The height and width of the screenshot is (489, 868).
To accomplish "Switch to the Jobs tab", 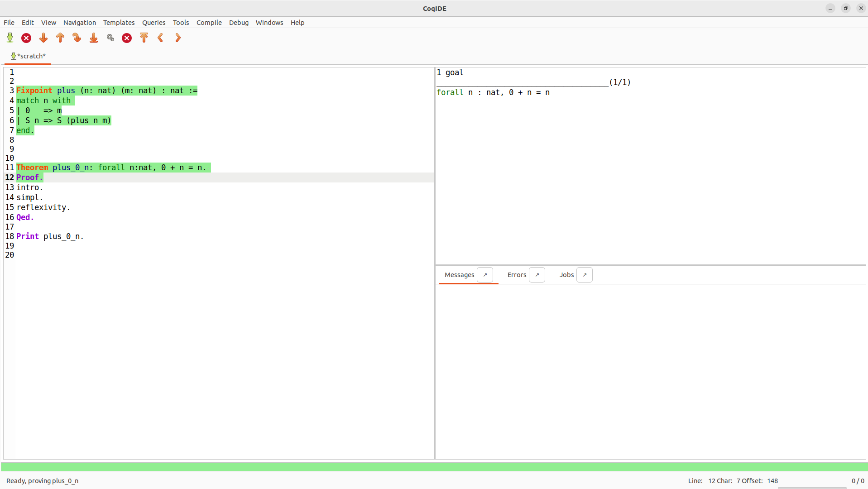I will point(566,275).
